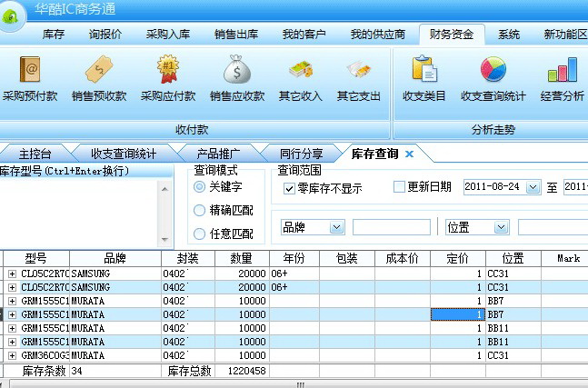Switch to 产品推广 tab

tap(218, 154)
